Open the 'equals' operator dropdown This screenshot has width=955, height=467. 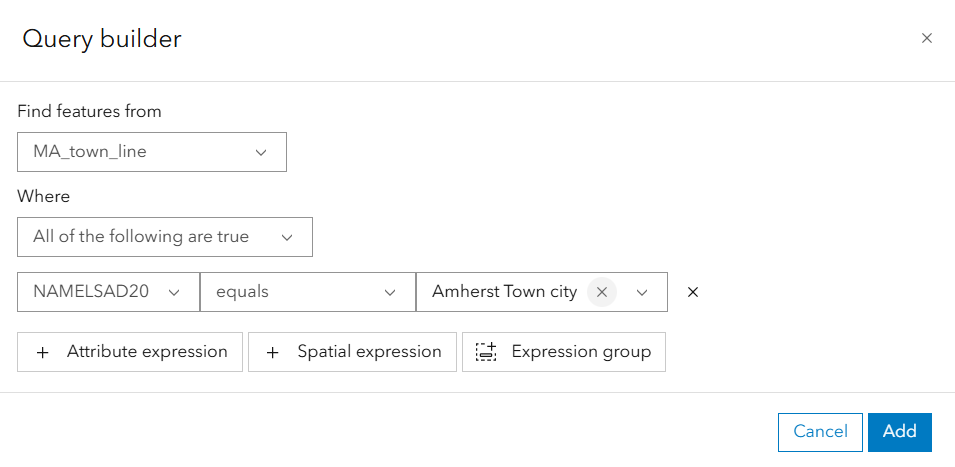tap(308, 292)
